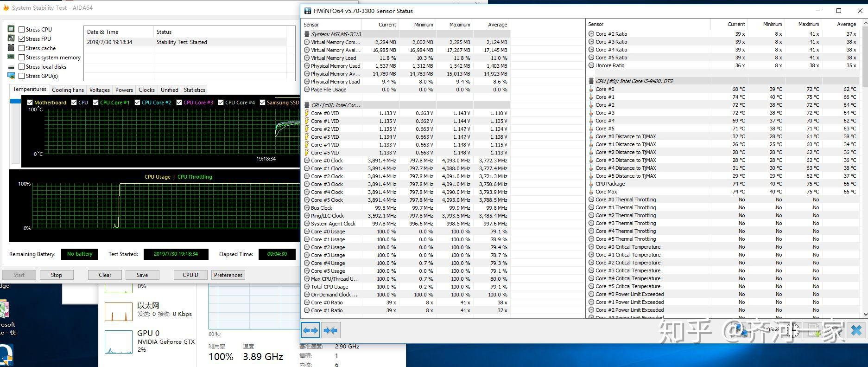Select the 'Ring/LLC Clock' sensor row

click(x=406, y=216)
